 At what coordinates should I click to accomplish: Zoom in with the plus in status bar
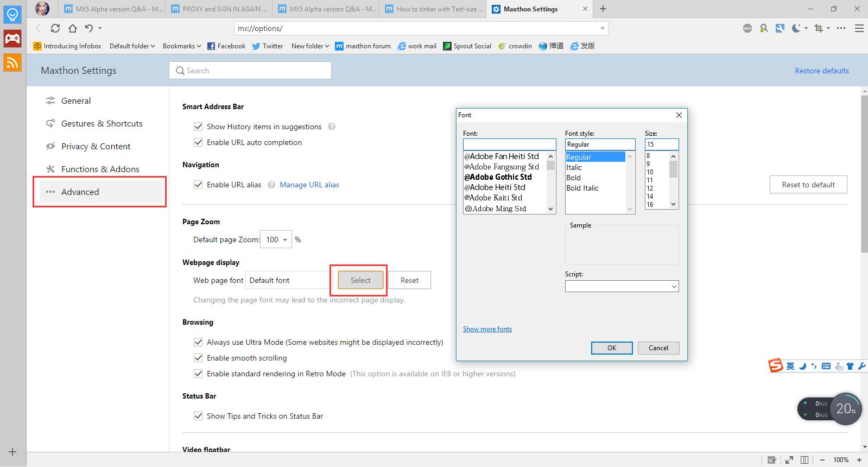860,460
